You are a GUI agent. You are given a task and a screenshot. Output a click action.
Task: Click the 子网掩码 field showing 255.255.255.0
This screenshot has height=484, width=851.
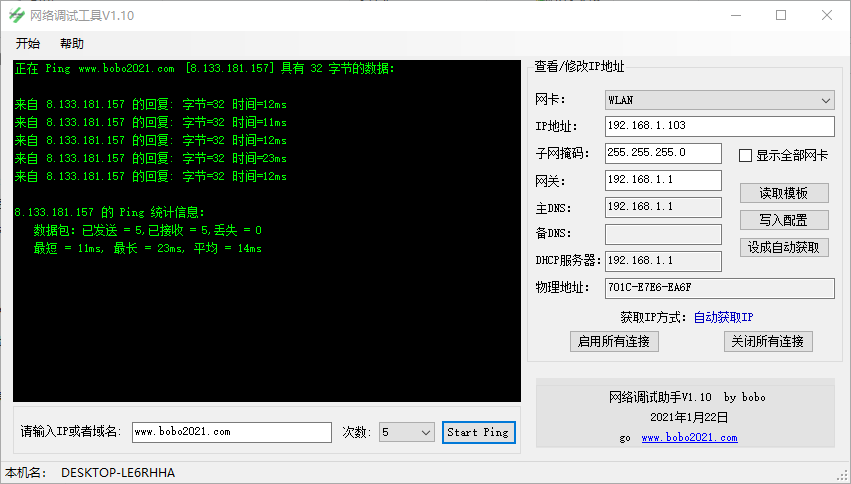(663, 153)
